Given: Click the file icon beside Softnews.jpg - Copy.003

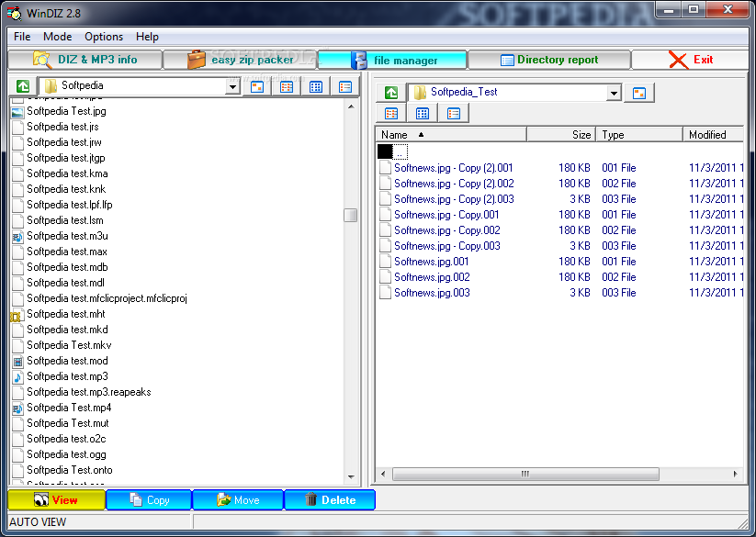Looking at the screenshot, I should [x=385, y=246].
